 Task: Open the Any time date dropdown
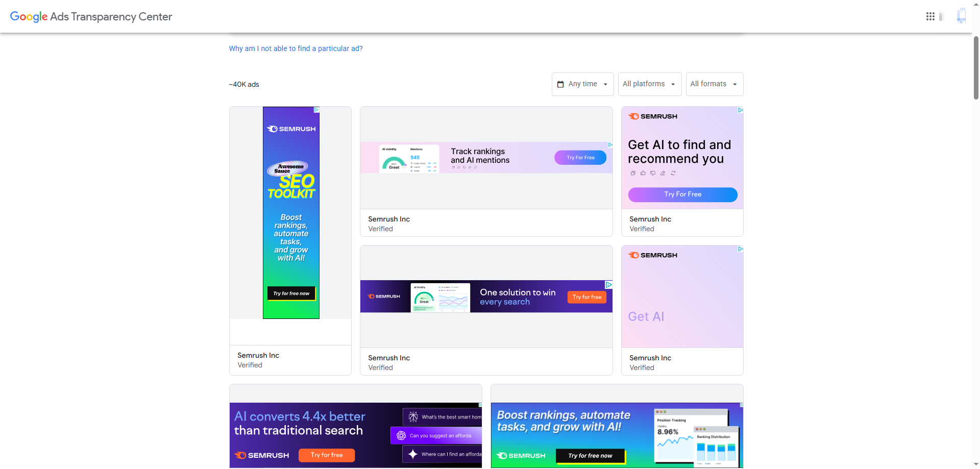[582, 84]
